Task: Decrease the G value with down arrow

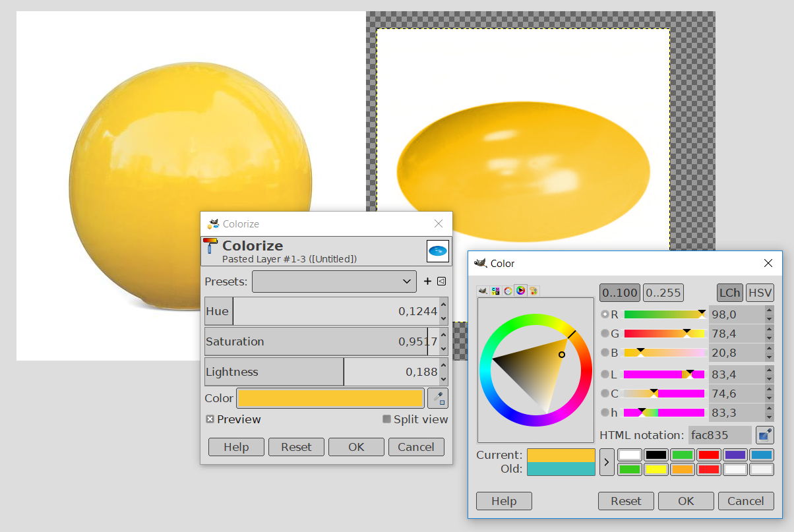Action: (769, 338)
